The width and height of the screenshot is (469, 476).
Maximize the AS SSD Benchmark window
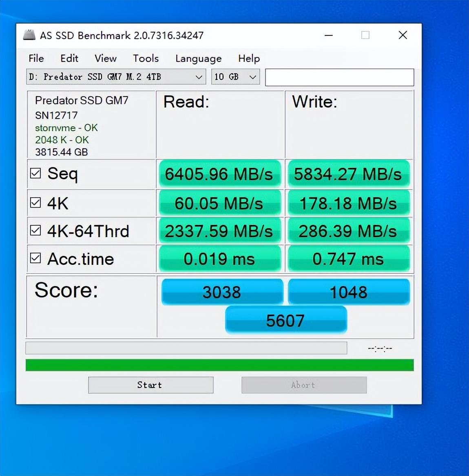(365, 35)
